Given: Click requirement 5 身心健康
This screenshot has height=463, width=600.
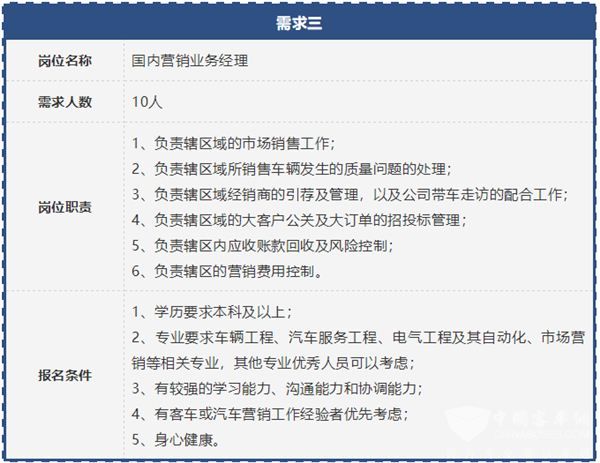Looking at the screenshot, I should click(x=175, y=440).
